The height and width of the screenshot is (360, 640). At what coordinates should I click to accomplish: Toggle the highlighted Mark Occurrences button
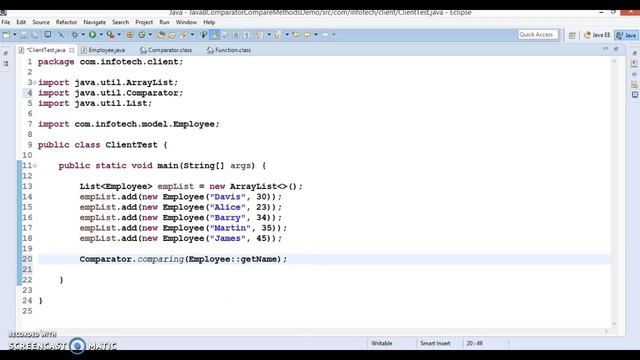(215, 35)
